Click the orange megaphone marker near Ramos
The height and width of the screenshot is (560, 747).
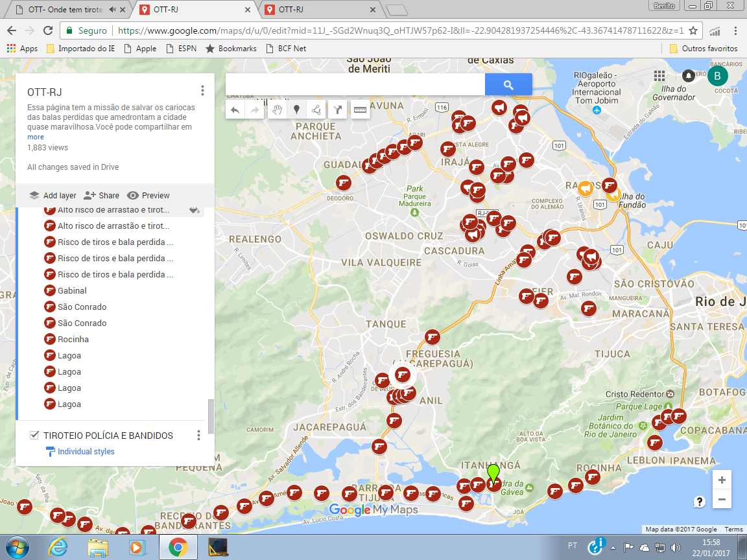(585, 188)
